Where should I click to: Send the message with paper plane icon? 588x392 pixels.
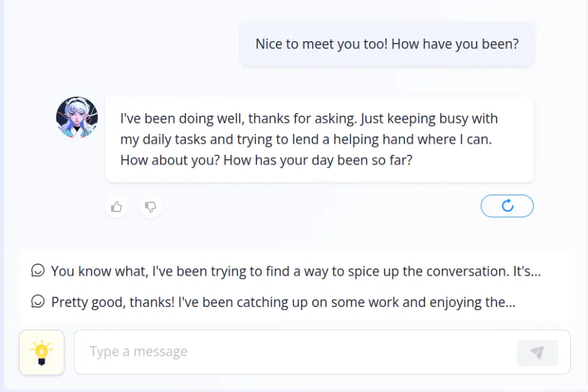pyautogui.click(x=537, y=353)
